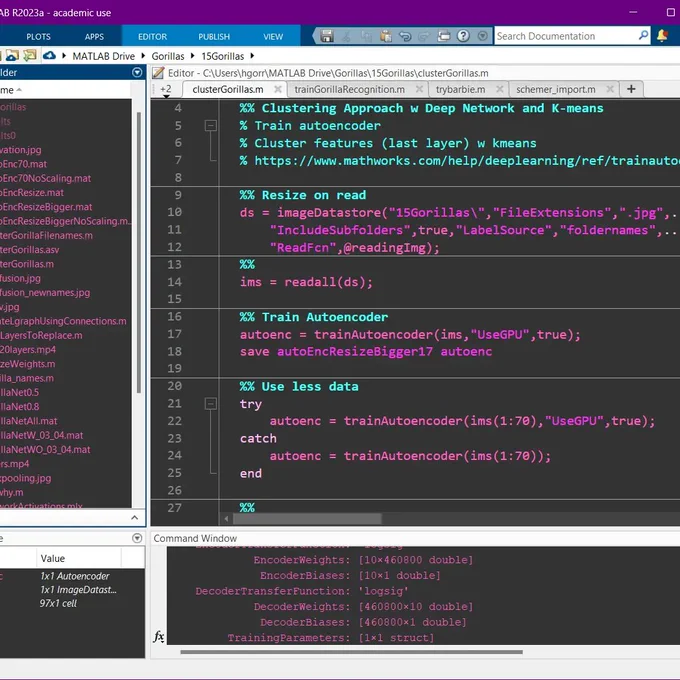This screenshot has height=680, width=680.
Task: Click the cut scissors icon
Action: [x=347, y=36]
